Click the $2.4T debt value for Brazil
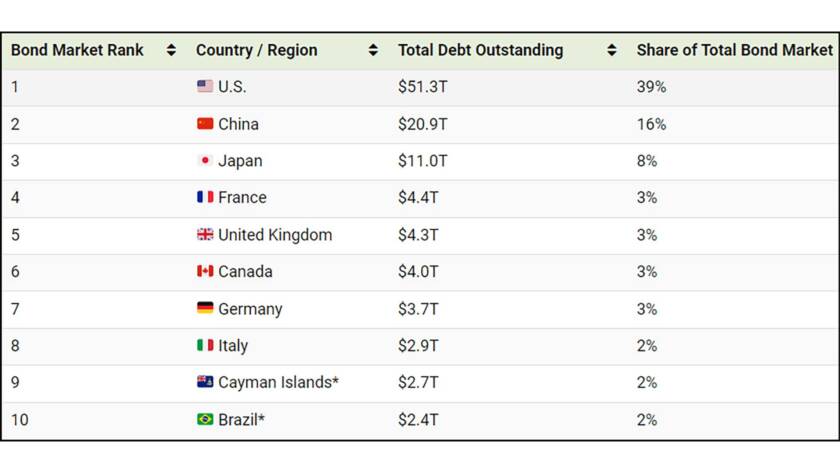The height and width of the screenshot is (473, 840). tap(418, 419)
